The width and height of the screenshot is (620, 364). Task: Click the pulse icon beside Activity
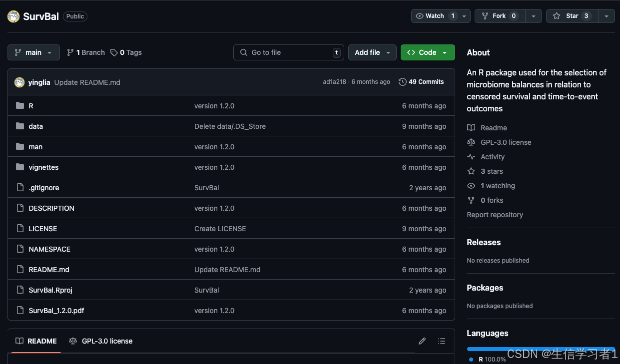pyautogui.click(x=471, y=157)
